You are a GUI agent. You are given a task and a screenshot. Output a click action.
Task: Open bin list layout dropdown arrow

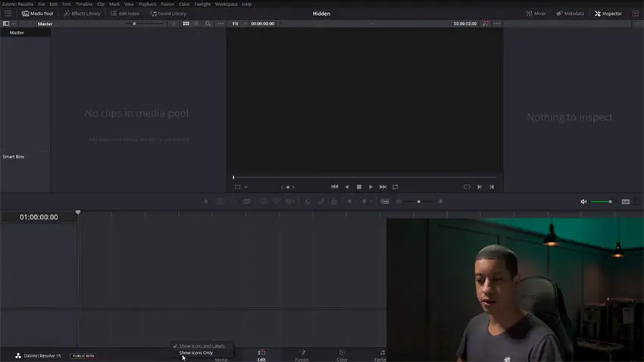point(14,23)
